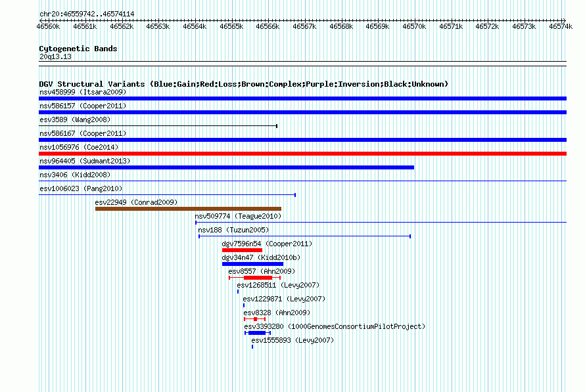Select the blue nsv586167 variant bar
This screenshot has width=585, height=392.
point(302,140)
